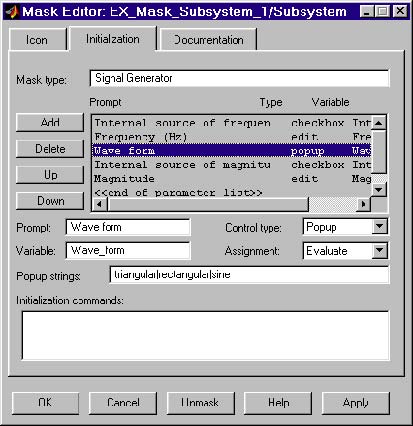Viewport: 413px width, 426px height.
Task: Click the Prompt field containing 'Wave form'
Action: pos(128,227)
